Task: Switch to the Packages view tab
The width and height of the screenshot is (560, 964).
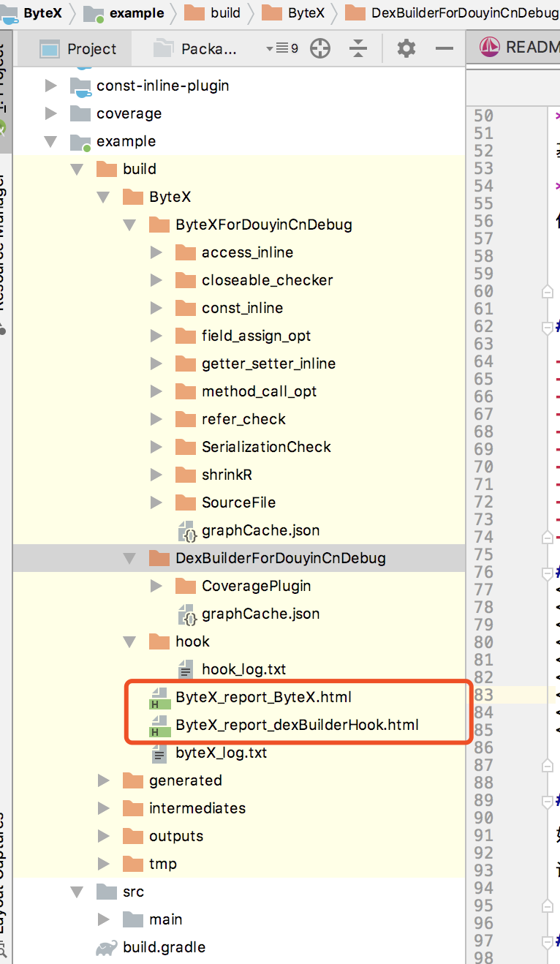Action: (x=196, y=49)
